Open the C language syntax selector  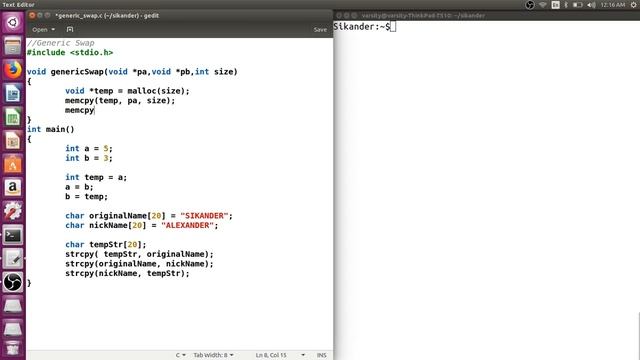tap(180, 355)
